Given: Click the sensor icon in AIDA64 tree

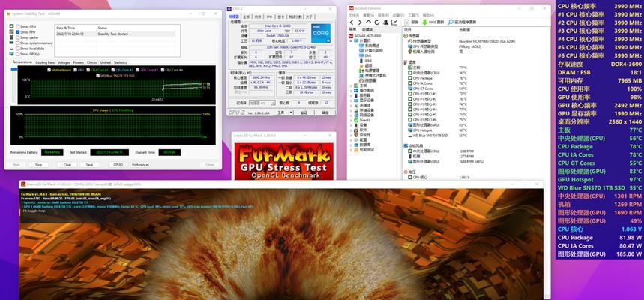Looking at the screenshot, I should 362,80.
